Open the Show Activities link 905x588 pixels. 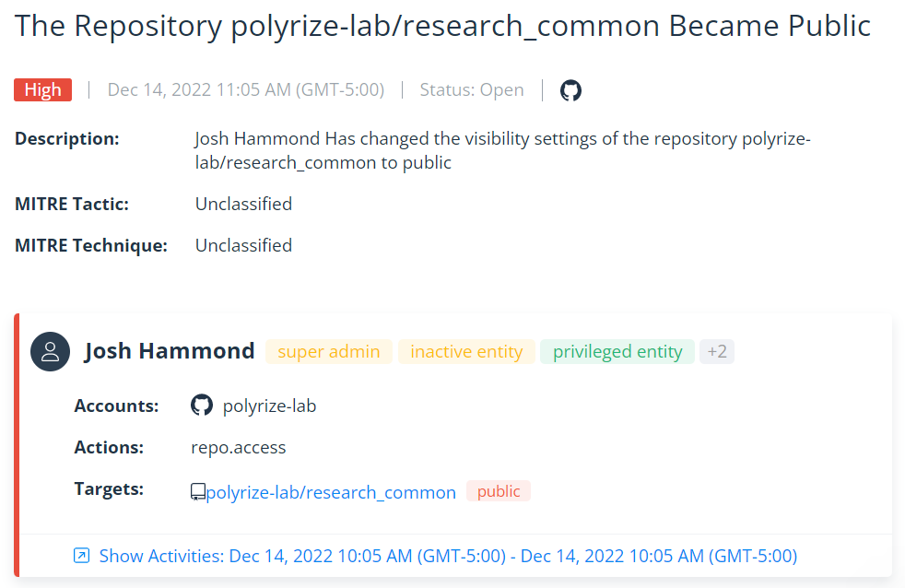(x=448, y=556)
